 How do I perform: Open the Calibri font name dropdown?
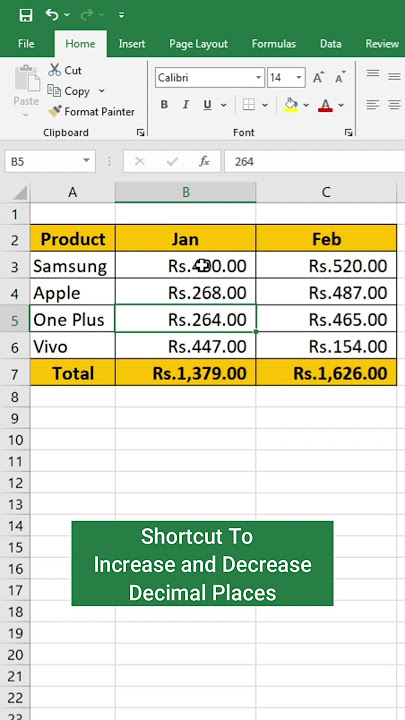(259, 78)
